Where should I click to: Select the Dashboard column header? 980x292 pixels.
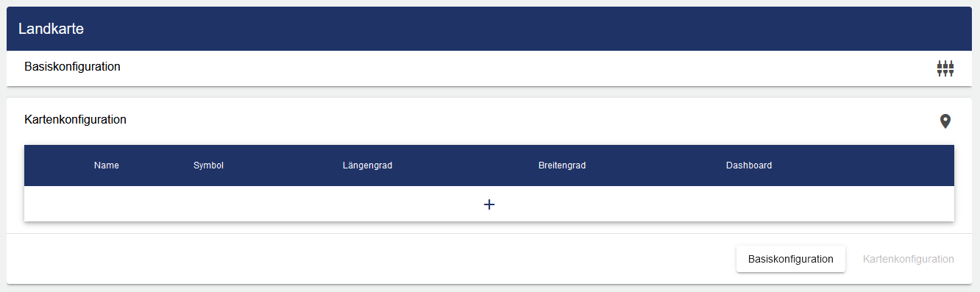pyautogui.click(x=749, y=165)
